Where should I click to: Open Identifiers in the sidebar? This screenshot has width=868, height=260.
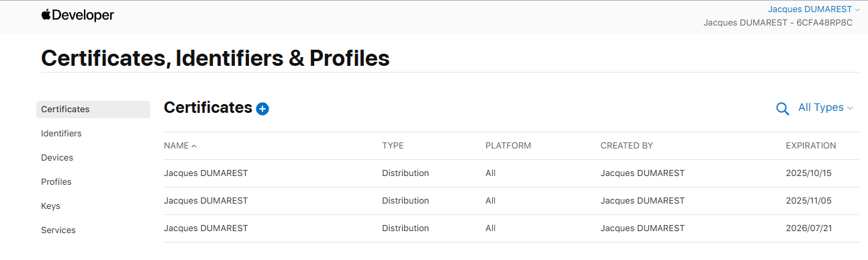pyautogui.click(x=61, y=134)
